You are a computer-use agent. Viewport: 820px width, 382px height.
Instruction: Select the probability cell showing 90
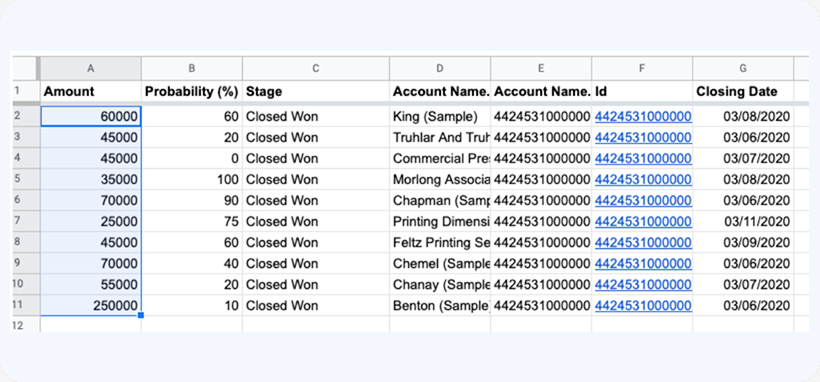(191, 200)
